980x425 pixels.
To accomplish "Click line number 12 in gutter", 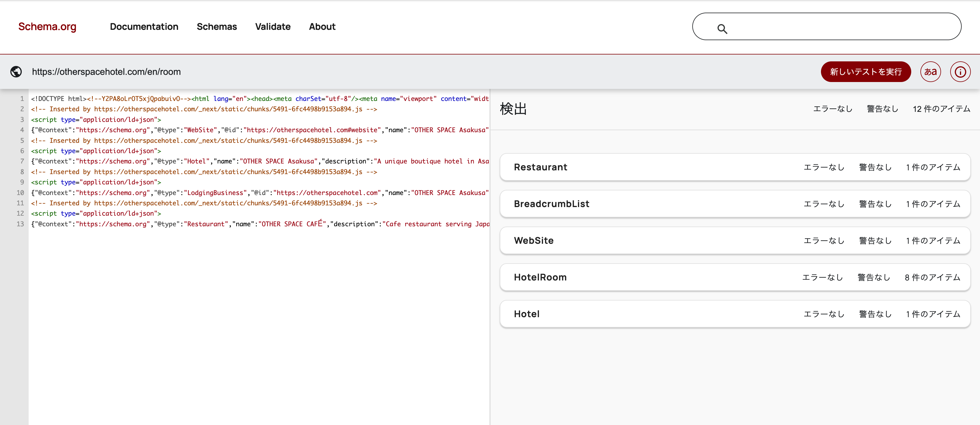I will pos(20,213).
